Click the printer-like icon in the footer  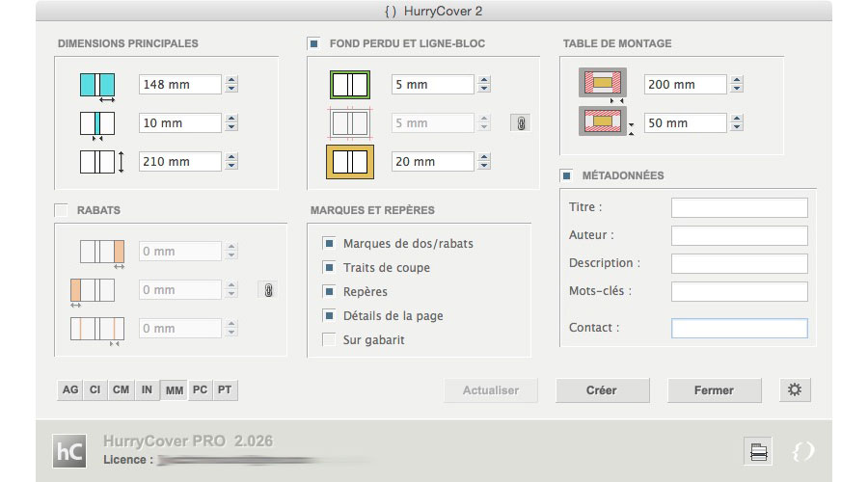[758, 451]
